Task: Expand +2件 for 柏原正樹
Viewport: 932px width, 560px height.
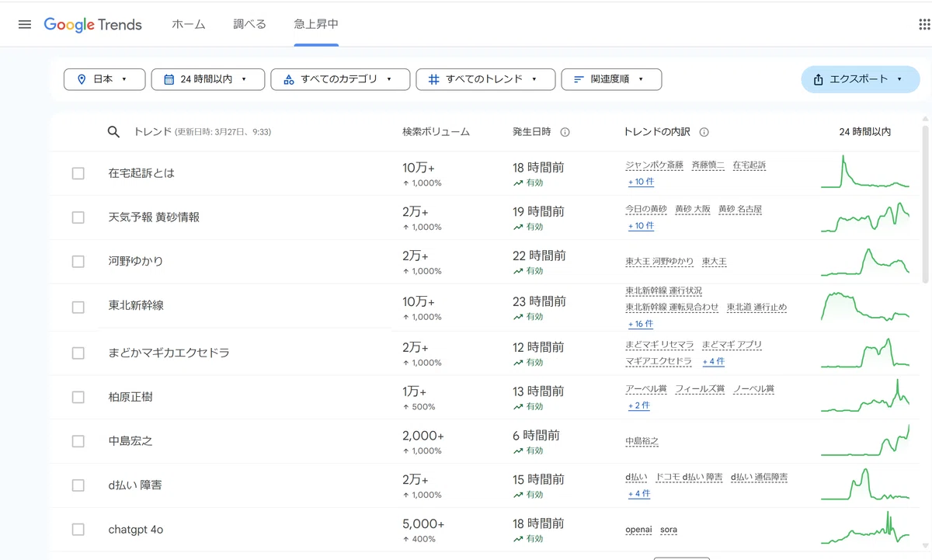Action: 639,405
